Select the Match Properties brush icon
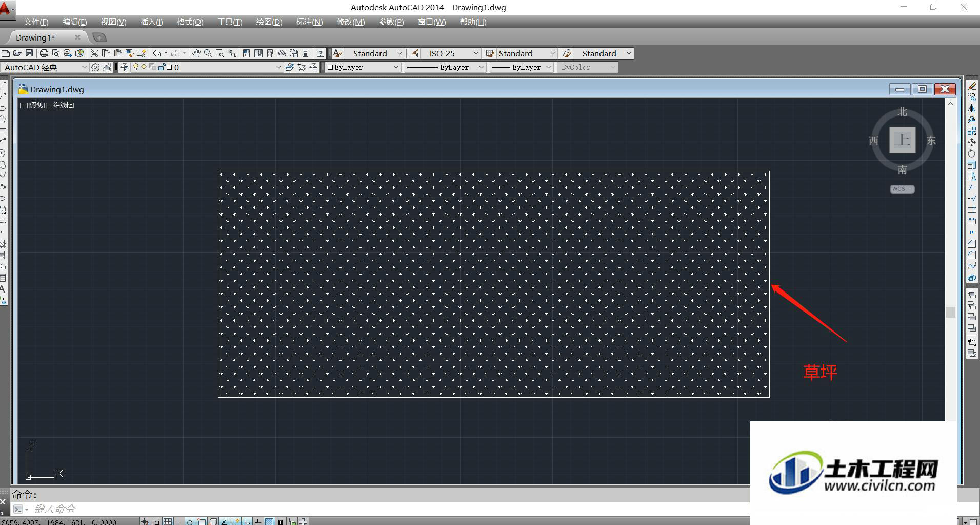The image size is (980, 525). 130,53
